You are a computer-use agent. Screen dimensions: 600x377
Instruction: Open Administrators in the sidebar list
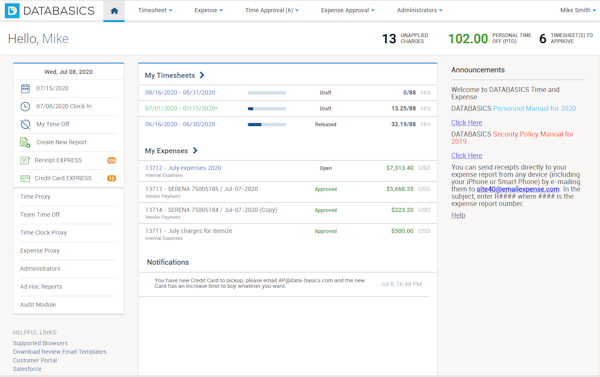40,269
